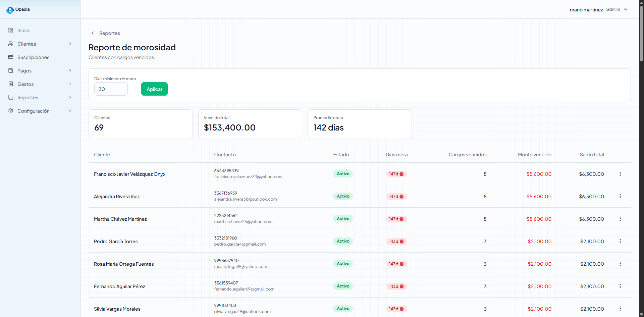Select Pagos label in the sidebar

[24, 71]
